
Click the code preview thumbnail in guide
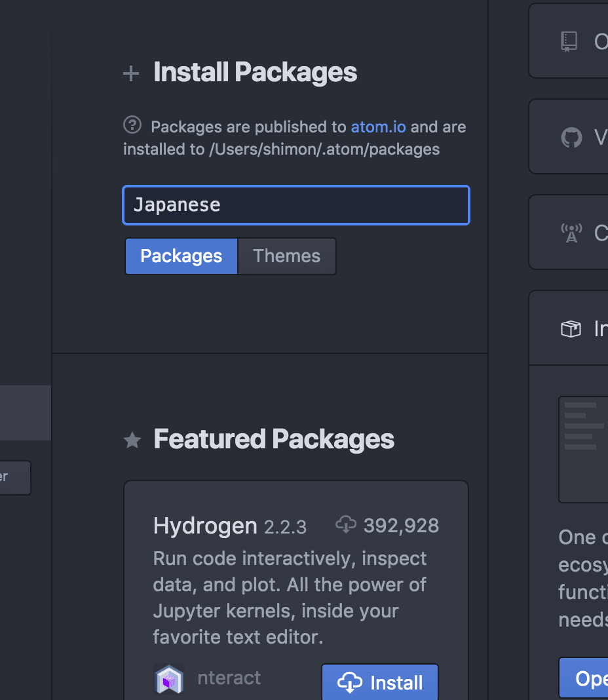click(x=584, y=450)
